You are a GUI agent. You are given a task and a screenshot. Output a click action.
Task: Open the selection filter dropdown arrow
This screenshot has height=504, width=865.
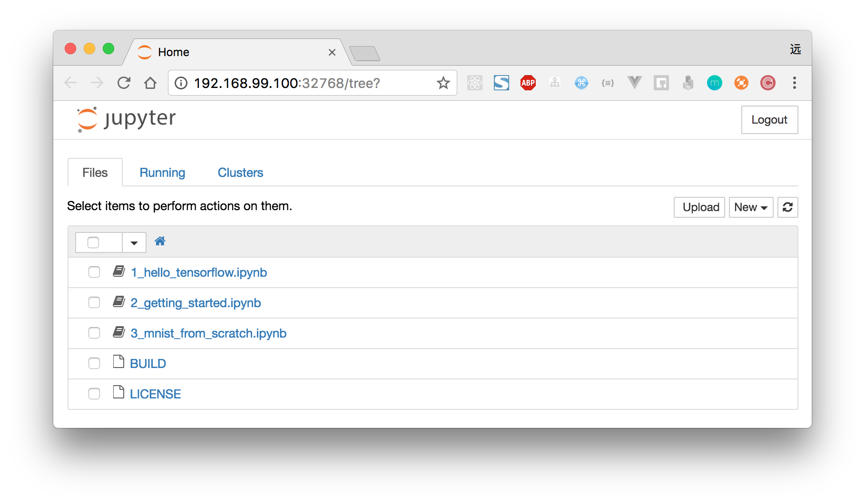coord(134,242)
